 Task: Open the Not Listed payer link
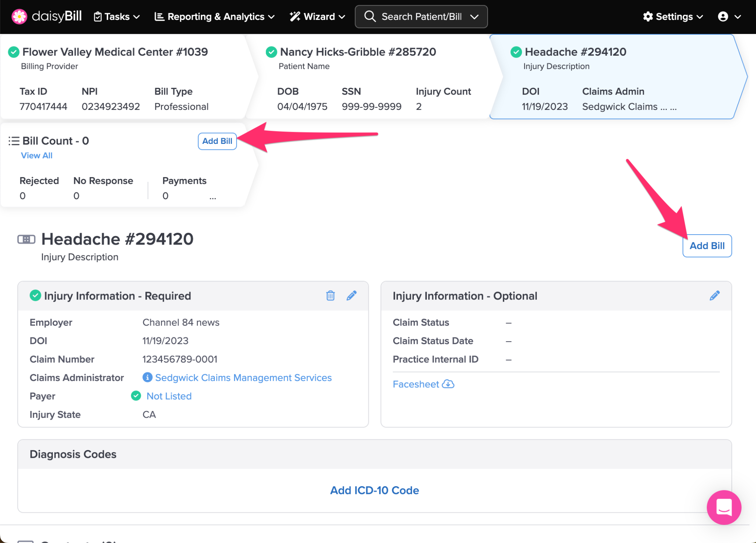169,396
